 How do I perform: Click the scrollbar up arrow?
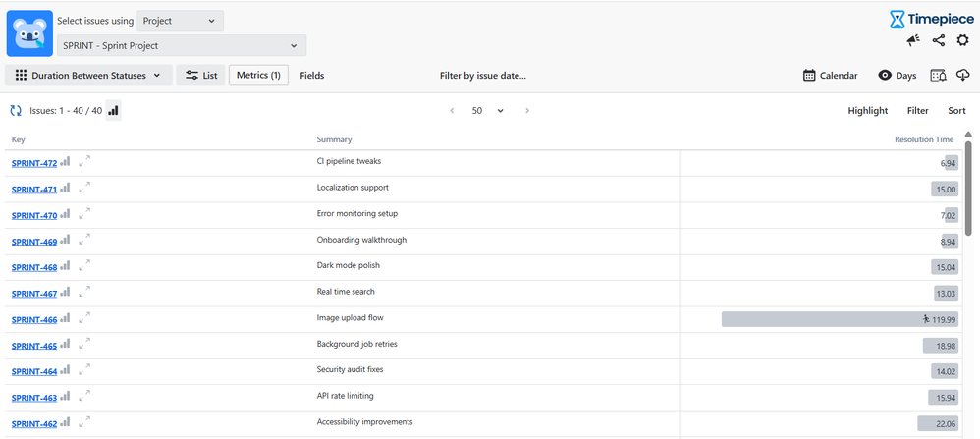(969, 134)
